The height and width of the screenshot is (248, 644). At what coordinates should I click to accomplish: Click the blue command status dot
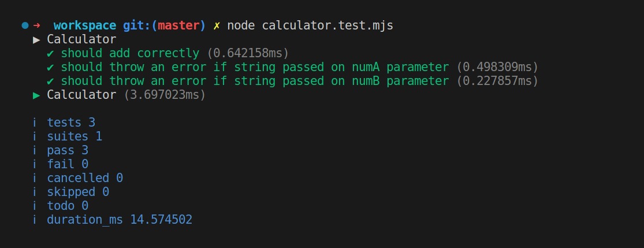click(x=25, y=25)
